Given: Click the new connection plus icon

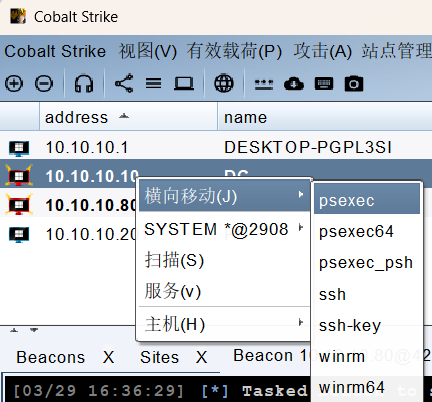Looking at the screenshot, I should 14,83.
